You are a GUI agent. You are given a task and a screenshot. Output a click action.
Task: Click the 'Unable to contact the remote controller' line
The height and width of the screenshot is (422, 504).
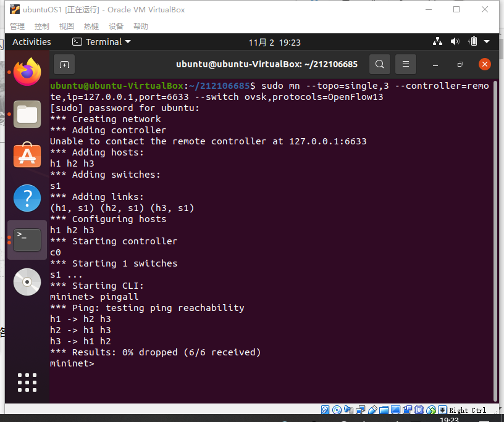click(x=208, y=141)
